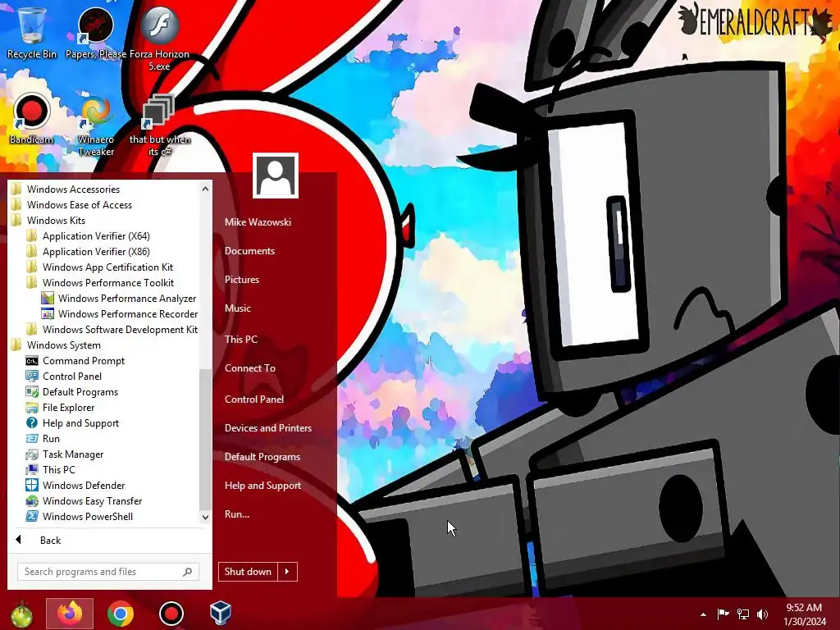Open Documents from right pane

[x=249, y=251]
